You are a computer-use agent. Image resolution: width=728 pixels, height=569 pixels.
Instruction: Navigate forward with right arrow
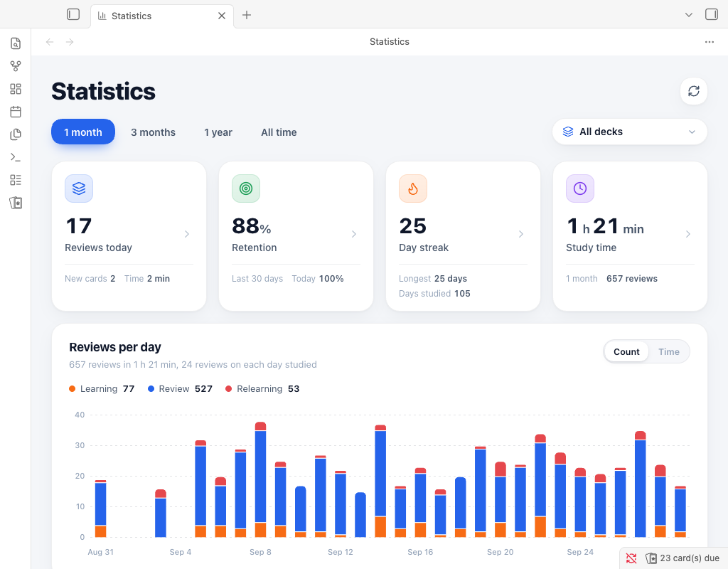70,42
